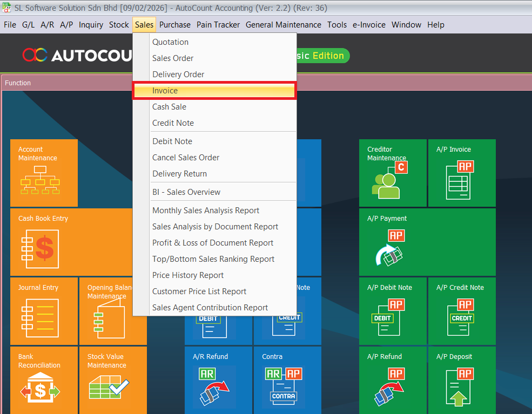Open the Creditor Maintenance tile
Viewport: 532px width, 414px height.
[393, 173]
